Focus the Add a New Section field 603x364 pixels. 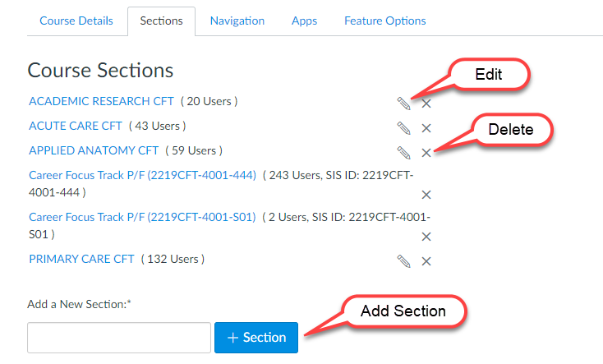tap(119, 338)
